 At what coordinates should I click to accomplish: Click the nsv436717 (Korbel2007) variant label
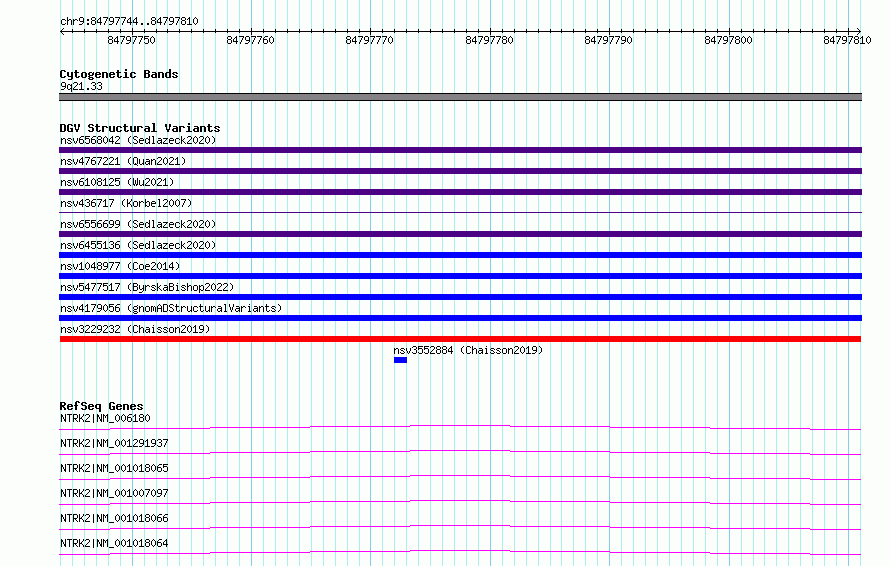[x=126, y=203]
